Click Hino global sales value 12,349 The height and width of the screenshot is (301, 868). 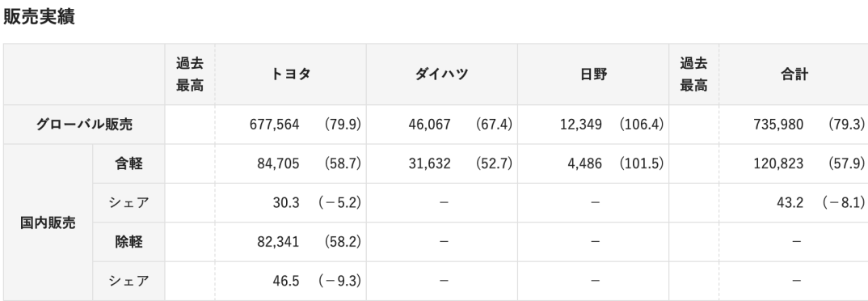(581, 124)
